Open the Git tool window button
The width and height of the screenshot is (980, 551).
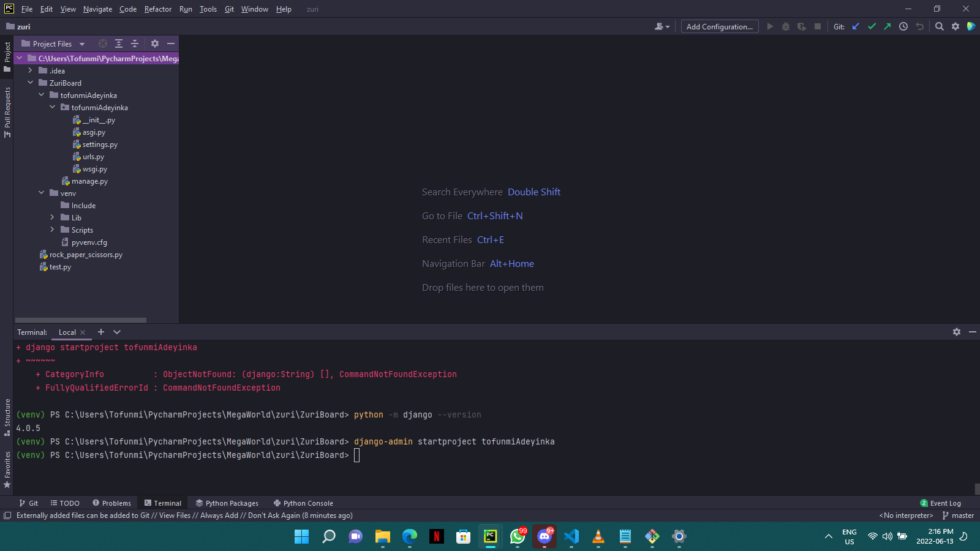click(x=29, y=503)
